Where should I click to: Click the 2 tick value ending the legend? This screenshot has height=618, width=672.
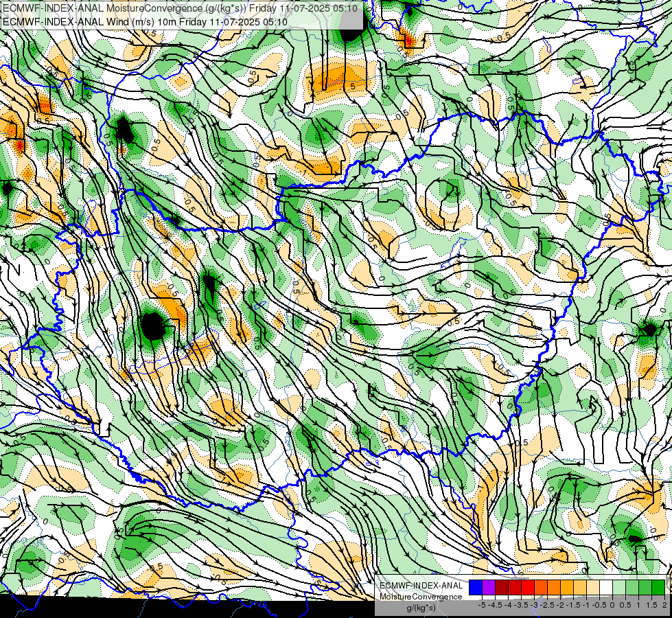point(664,605)
